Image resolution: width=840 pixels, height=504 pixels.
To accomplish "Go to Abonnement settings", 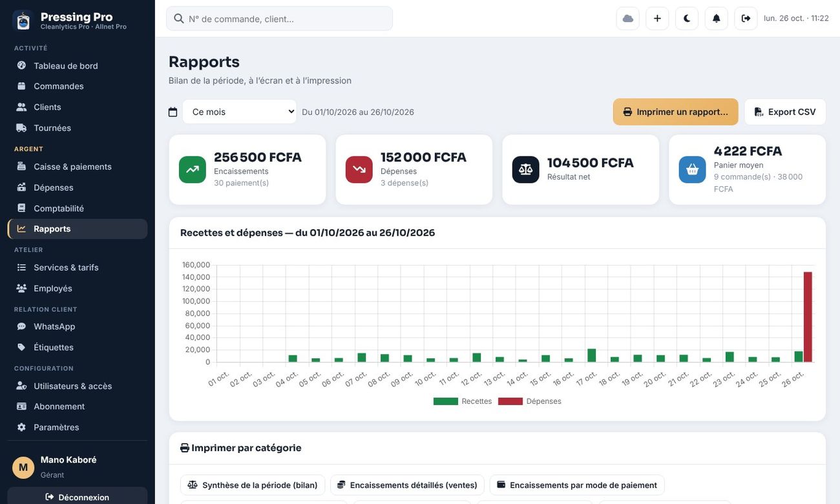I will (x=78, y=406).
